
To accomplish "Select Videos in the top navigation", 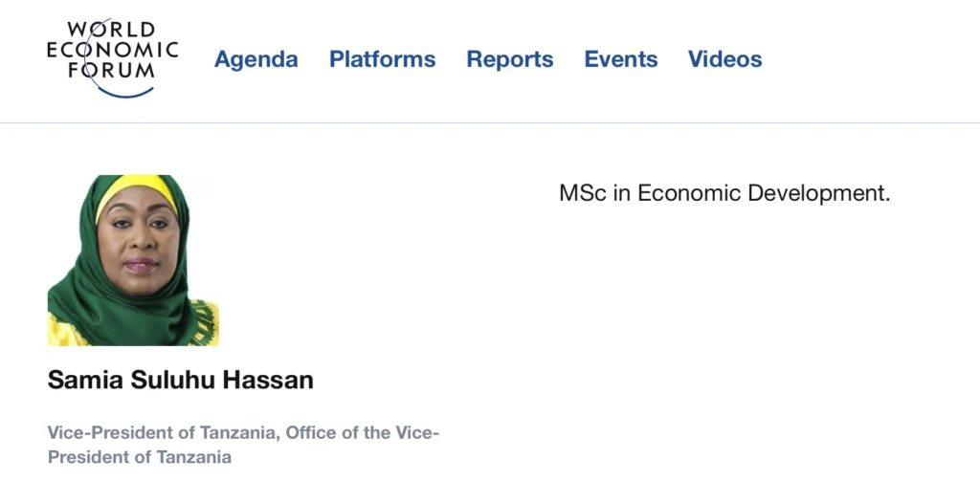I will pos(724,59).
